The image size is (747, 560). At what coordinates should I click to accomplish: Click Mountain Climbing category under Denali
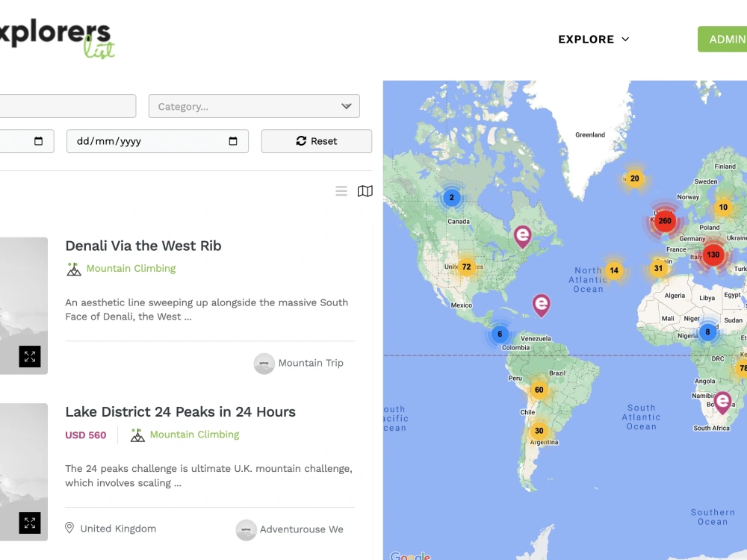pyautogui.click(x=131, y=269)
